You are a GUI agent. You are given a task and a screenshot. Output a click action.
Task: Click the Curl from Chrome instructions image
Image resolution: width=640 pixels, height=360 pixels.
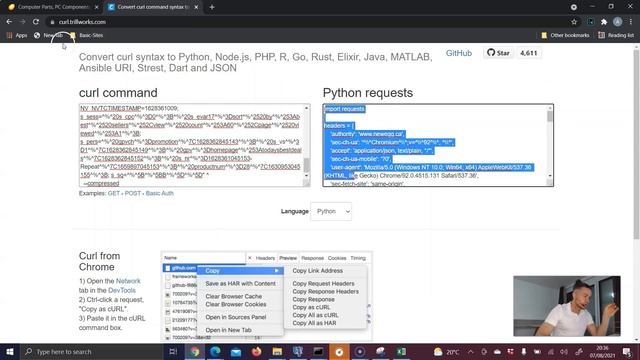point(267,296)
